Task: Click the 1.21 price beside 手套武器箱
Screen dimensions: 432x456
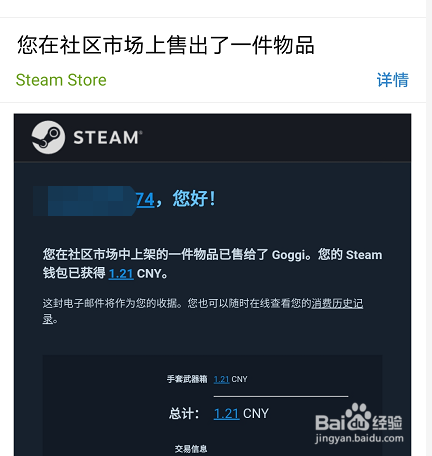Action: 221,379
